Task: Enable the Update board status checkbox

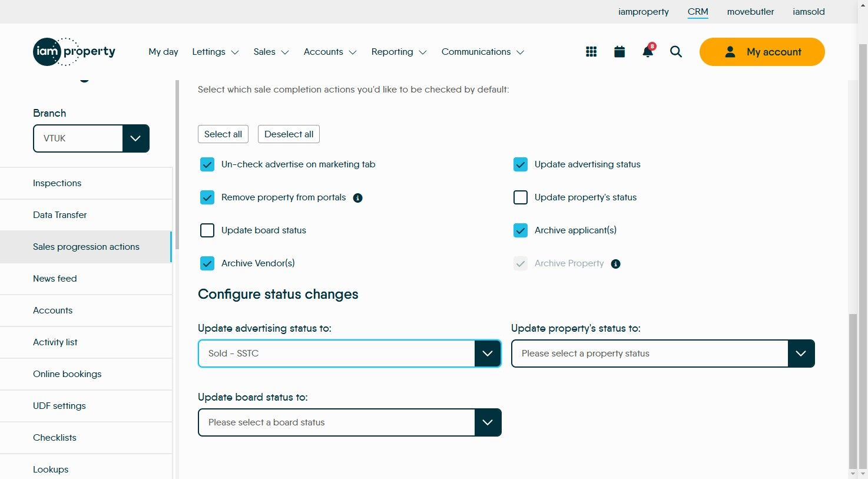Action: click(207, 230)
